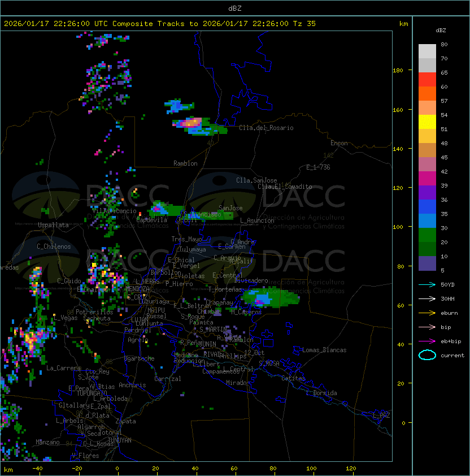Select the 'Ugarteche' label
This screenshot has height=476, width=470.
click(140, 358)
